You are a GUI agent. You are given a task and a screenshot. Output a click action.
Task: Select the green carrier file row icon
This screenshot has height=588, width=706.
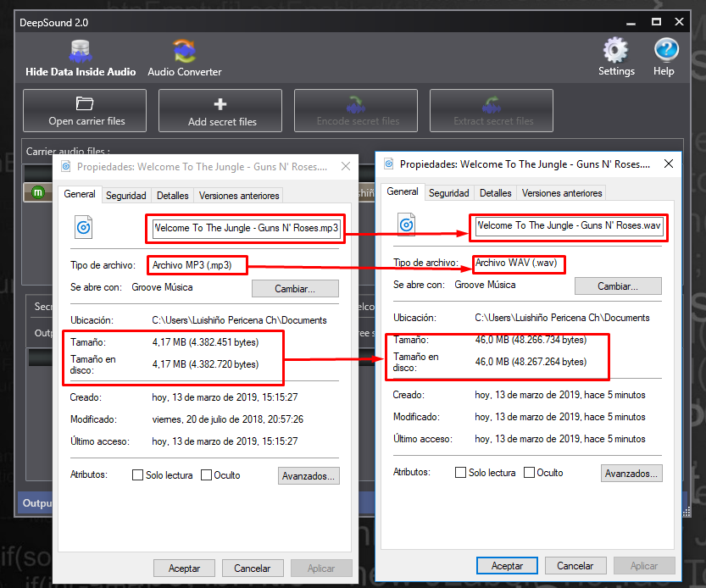point(38,192)
